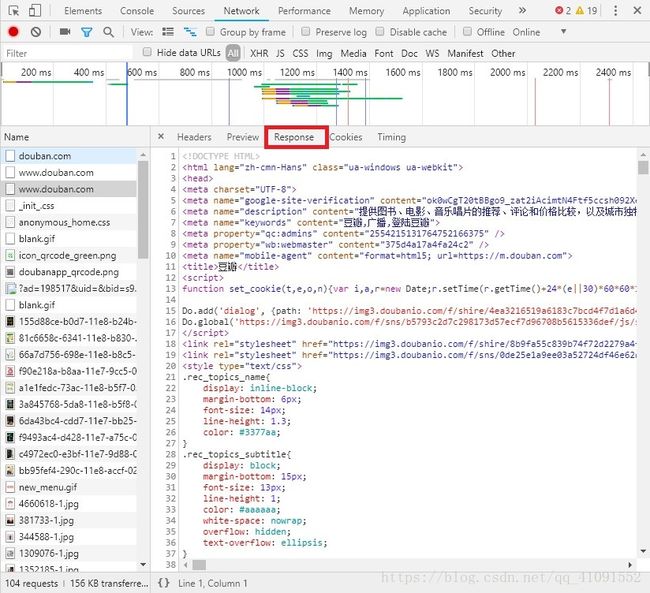Select the douban.com request
Viewport: 650px width, 593px height.
pos(70,156)
